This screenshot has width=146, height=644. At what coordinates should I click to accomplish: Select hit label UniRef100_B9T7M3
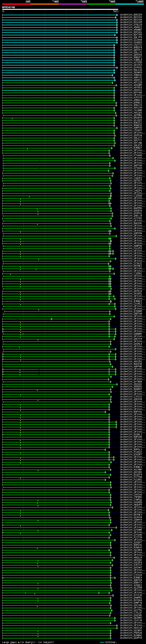[x=131, y=35]
